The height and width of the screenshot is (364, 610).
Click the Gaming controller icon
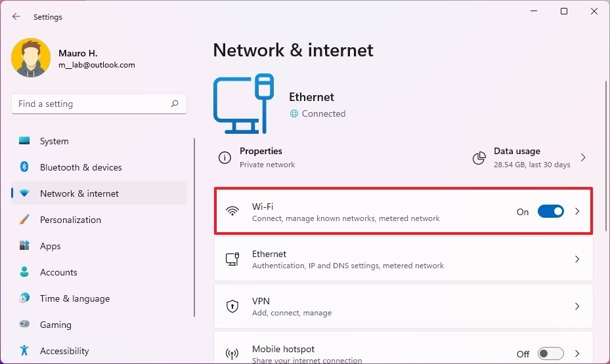[x=24, y=325]
